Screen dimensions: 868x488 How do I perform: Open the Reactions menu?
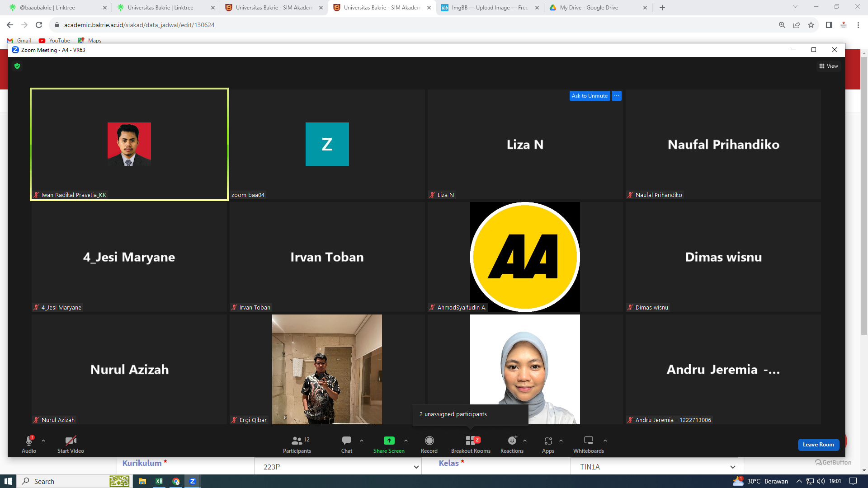coord(512,444)
